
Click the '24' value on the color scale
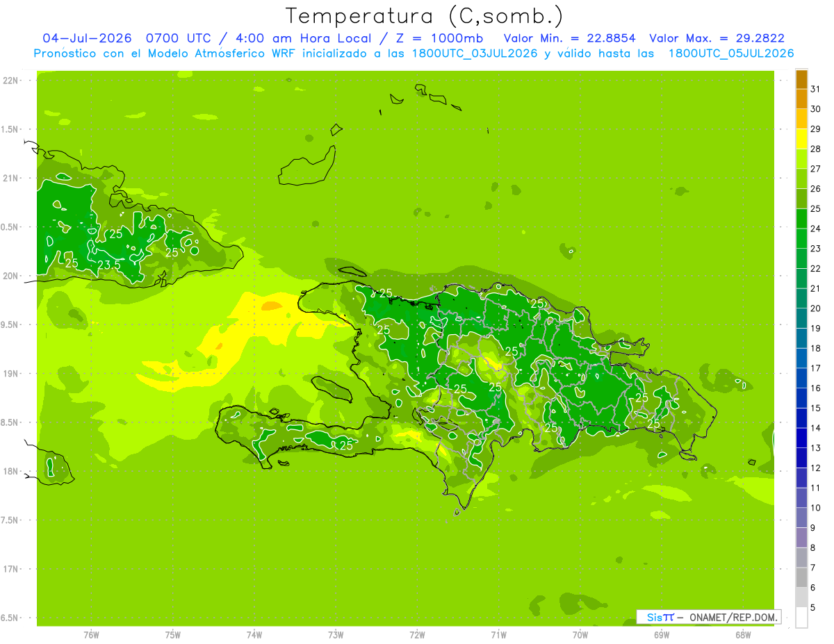pos(815,229)
